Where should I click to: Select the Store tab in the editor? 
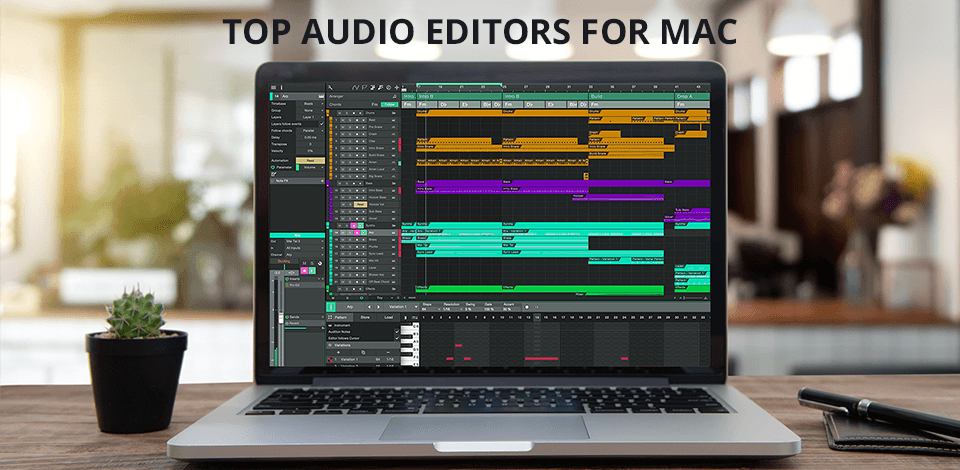pos(365,318)
